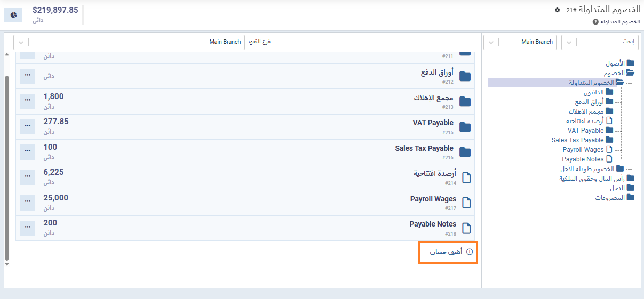Open the sidebar Main Branch dropdown
Screen dimensions: 644x299
tap(520, 42)
